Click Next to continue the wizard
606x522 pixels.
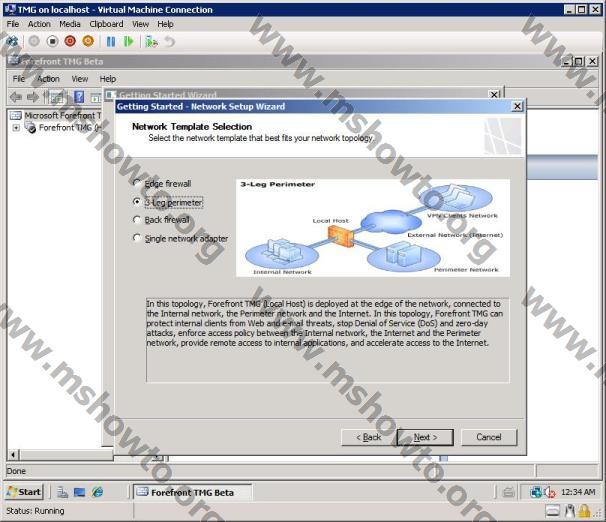[x=425, y=437]
